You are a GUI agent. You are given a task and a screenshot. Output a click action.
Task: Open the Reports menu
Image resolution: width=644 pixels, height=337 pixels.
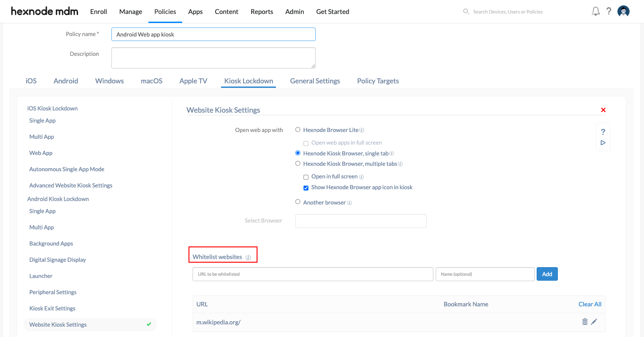coord(262,12)
